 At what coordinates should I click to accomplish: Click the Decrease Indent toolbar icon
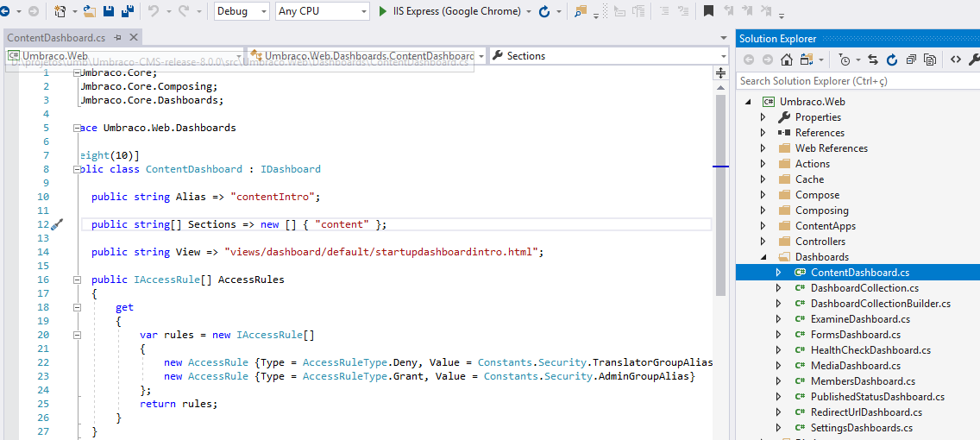664,10
